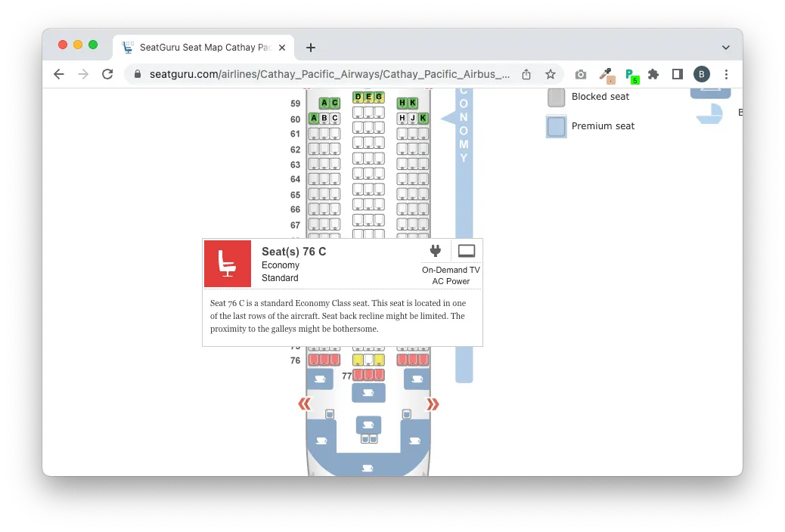The height and width of the screenshot is (532, 785).
Task: Click the 'Standard' seat type text
Action: pyautogui.click(x=280, y=278)
